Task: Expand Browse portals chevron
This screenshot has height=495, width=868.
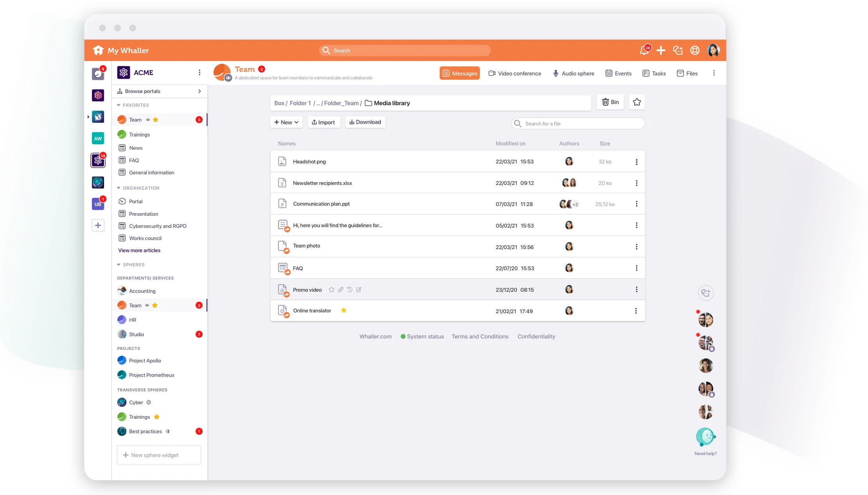Action: click(x=200, y=91)
